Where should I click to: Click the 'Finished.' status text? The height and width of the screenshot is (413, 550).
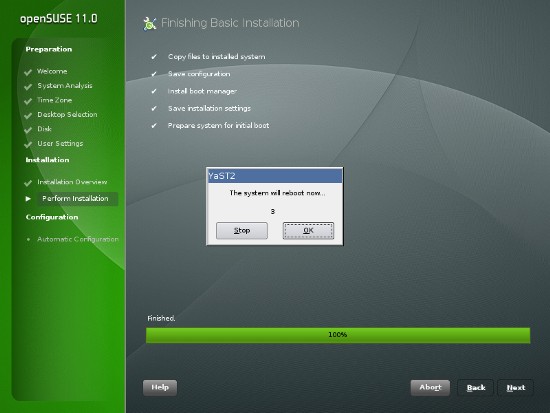161,318
